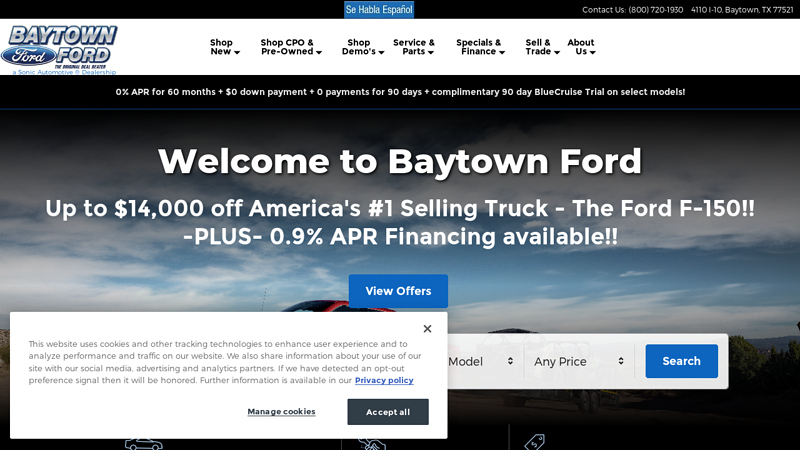
Task: Click the Baytown Ford logo
Action: tap(59, 49)
